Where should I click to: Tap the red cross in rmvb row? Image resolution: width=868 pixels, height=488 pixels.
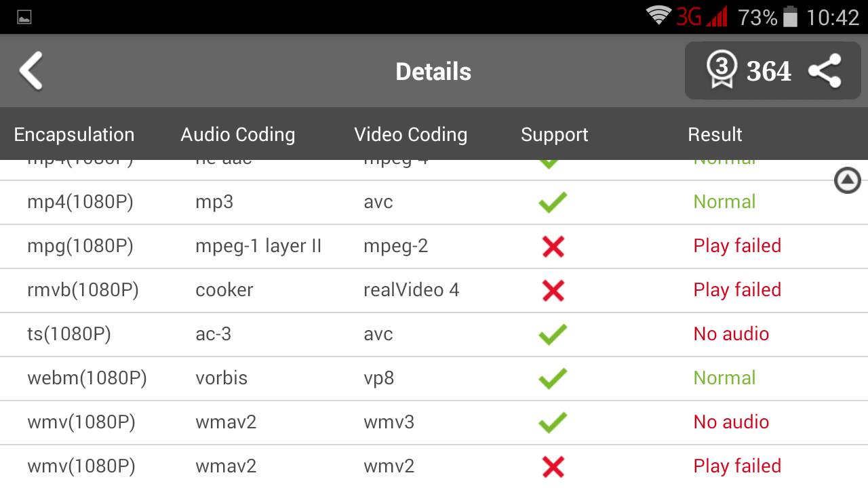[x=553, y=290]
